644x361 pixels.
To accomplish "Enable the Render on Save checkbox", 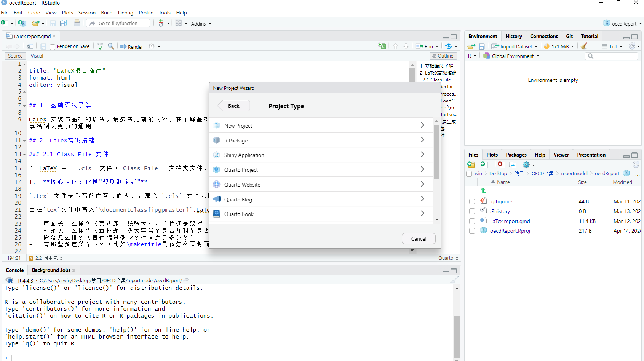I will tap(53, 47).
